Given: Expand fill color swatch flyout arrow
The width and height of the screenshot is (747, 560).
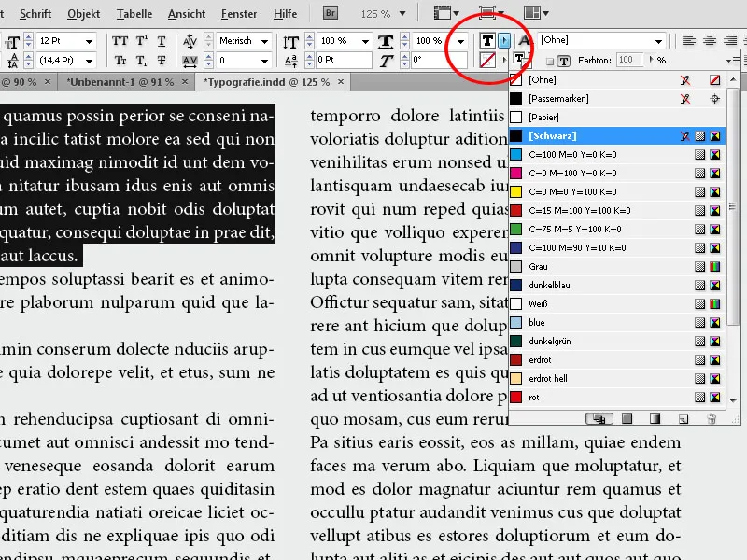Looking at the screenshot, I should coord(504,40).
